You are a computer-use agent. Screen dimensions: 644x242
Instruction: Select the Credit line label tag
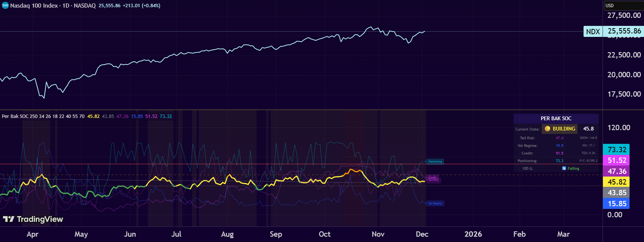(432, 177)
